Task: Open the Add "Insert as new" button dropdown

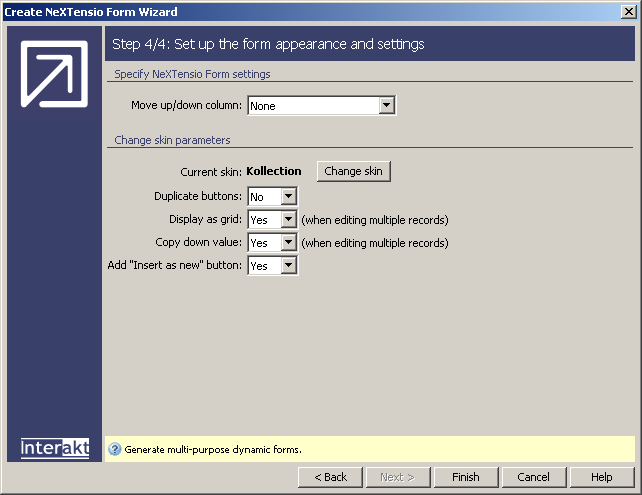Action: [x=289, y=266]
